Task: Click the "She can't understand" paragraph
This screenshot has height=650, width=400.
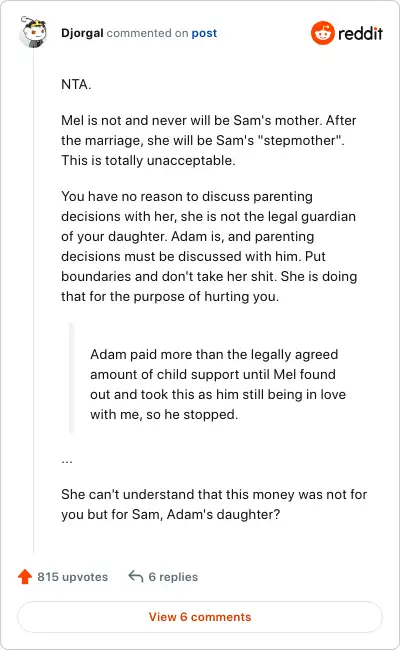Action: (x=214, y=504)
